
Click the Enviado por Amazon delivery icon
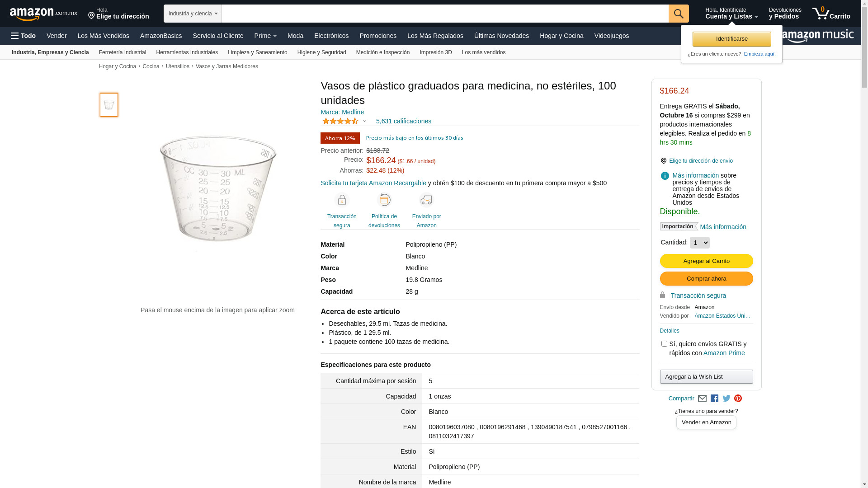pos(426,200)
